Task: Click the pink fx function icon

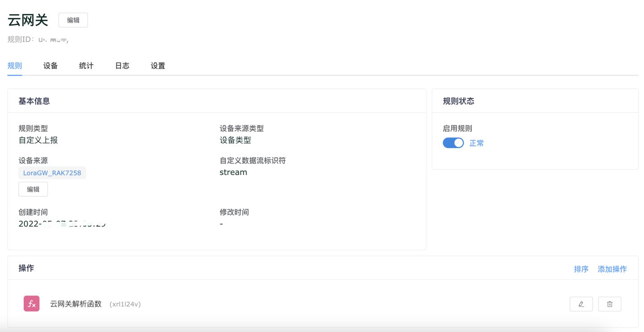Action: tap(31, 303)
